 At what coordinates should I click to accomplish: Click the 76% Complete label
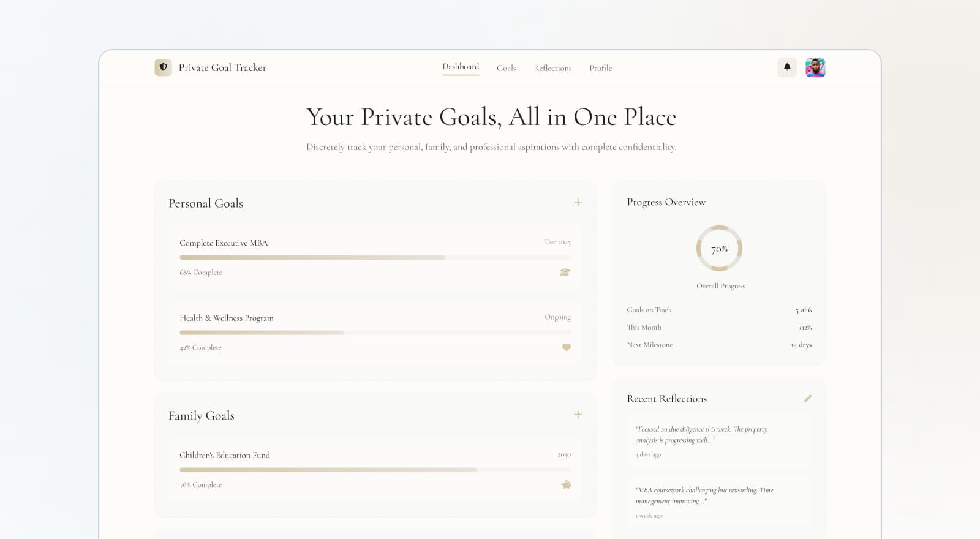pos(201,484)
